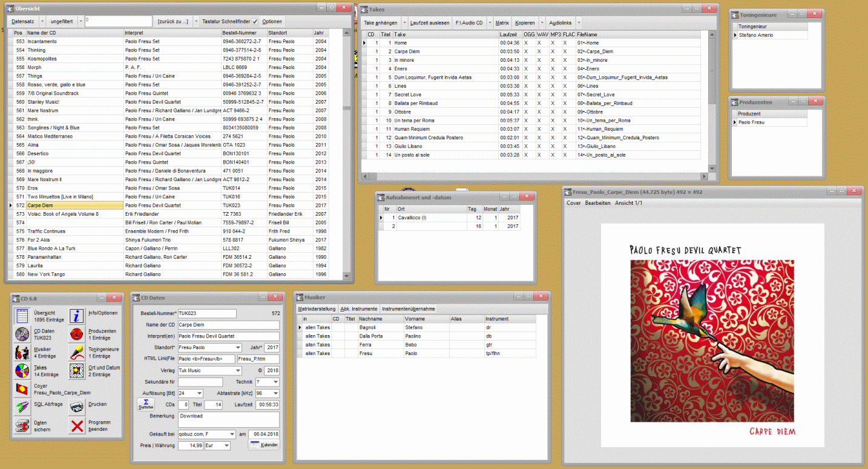This screenshot has height=469, width=868.
Task: Toggle the Tastatur Schnellfinder checkbox
Action: click(255, 21)
